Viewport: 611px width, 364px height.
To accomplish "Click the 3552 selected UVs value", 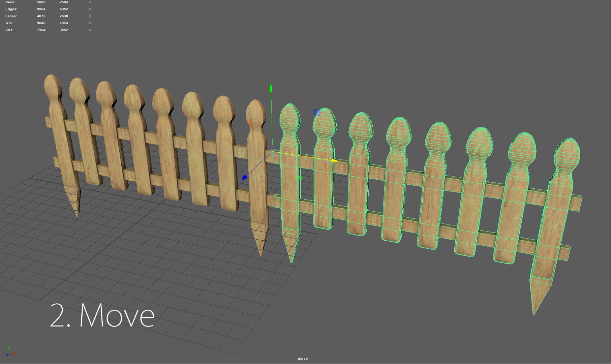I will [x=64, y=30].
